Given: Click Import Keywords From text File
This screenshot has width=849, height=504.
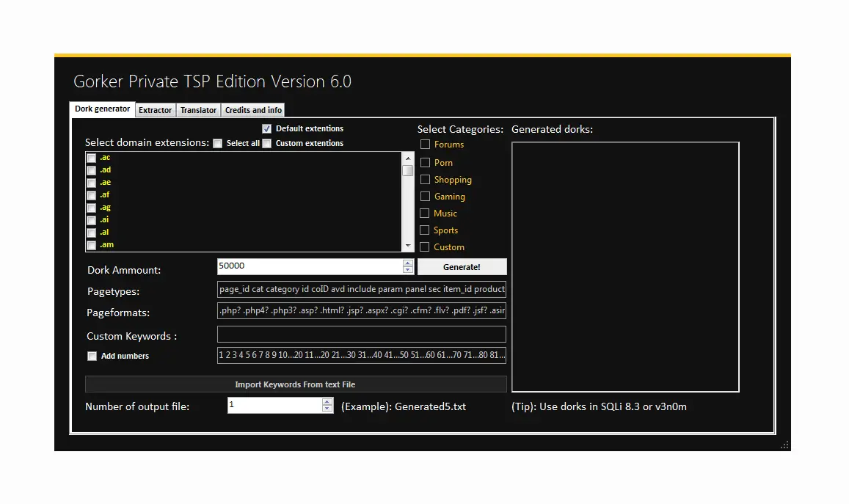Looking at the screenshot, I should pos(296,384).
